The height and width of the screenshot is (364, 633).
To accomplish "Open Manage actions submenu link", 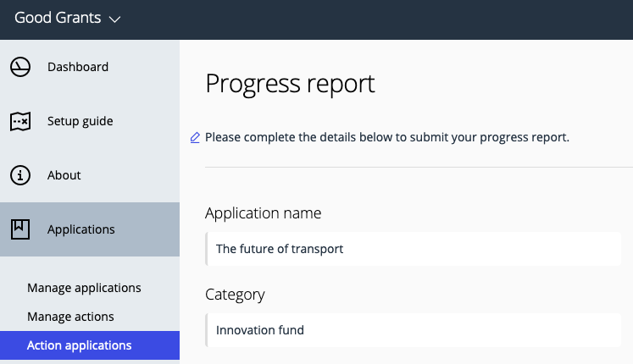I will click(70, 317).
